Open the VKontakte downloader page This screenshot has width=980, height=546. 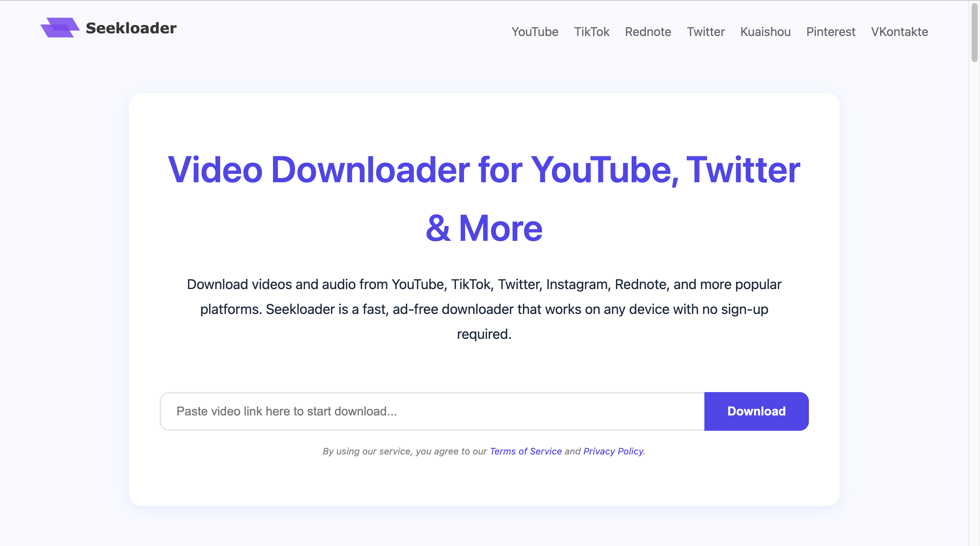pyautogui.click(x=900, y=32)
